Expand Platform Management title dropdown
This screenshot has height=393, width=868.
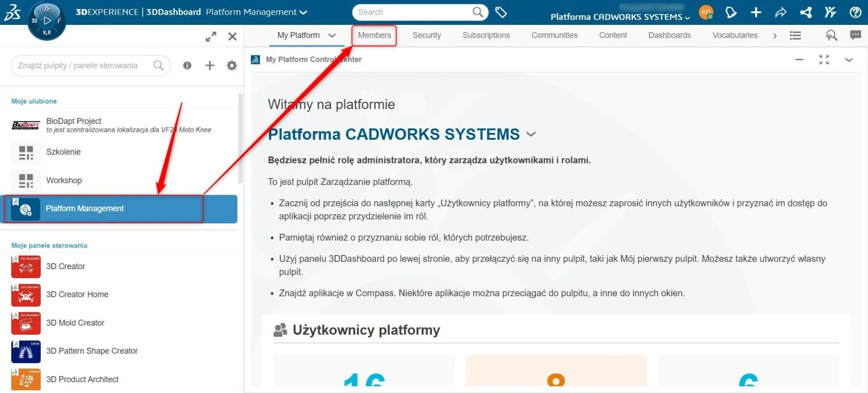point(303,12)
